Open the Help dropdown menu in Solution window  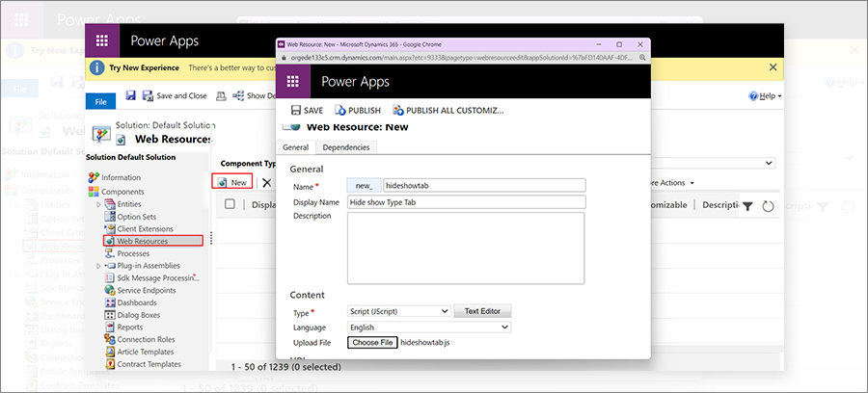765,96
